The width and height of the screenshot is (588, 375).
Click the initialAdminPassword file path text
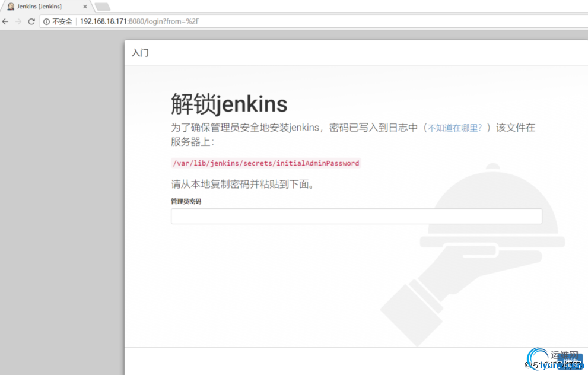266,163
